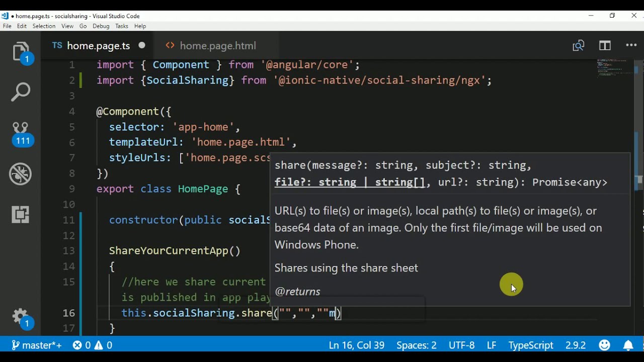Open the Debug menu
The width and height of the screenshot is (644, 362).
[x=101, y=26]
